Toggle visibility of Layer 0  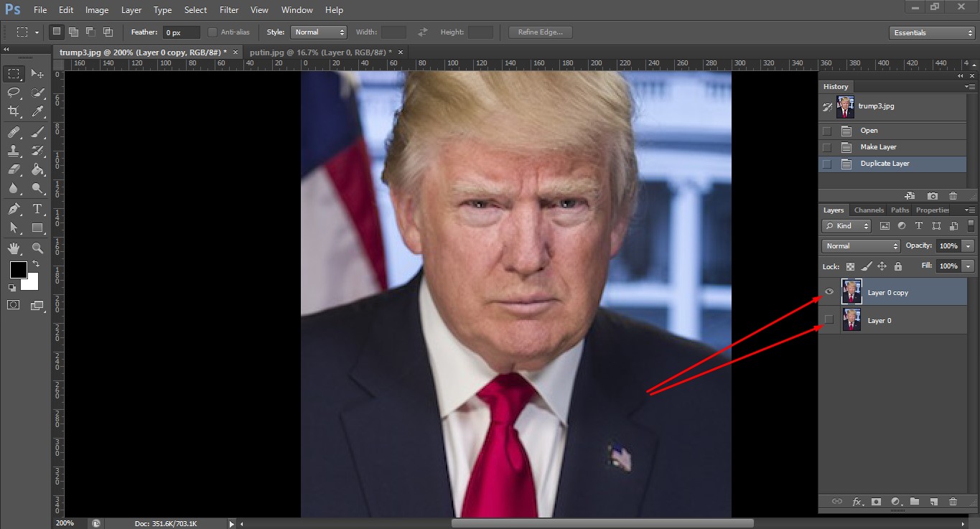pyautogui.click(x=829, y=320)
